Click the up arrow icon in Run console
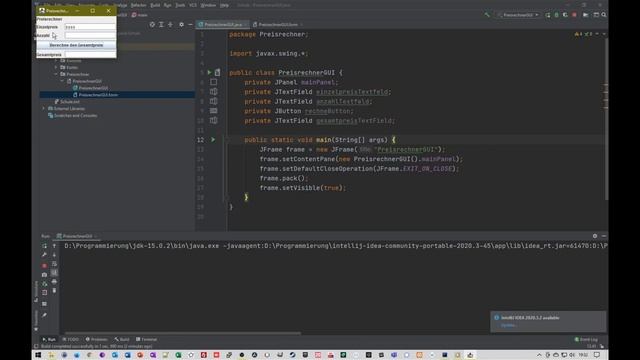 (x=54, y=246)
